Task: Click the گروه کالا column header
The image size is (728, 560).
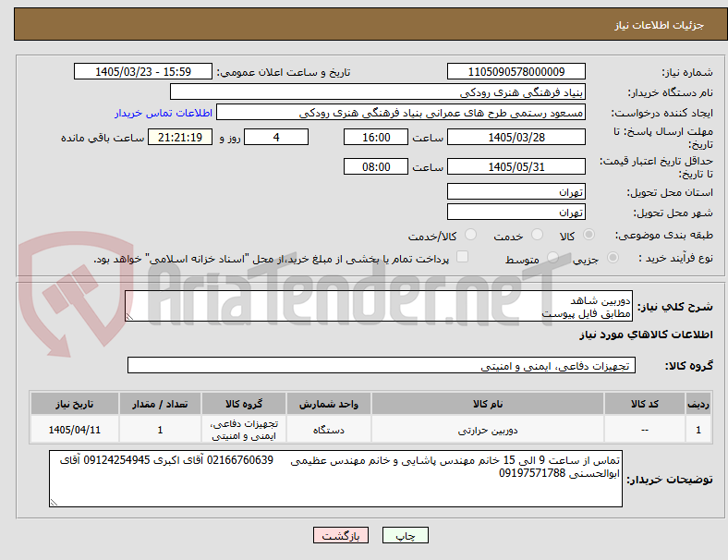Action: pos(244,404)
